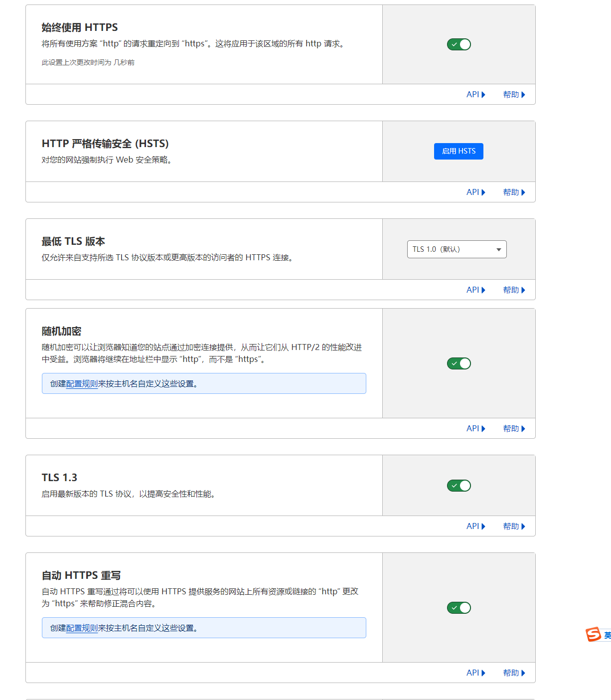
Task: Expand API for the TLS 1.3 card
Action: pyautogui.click(x=475, y=526)
